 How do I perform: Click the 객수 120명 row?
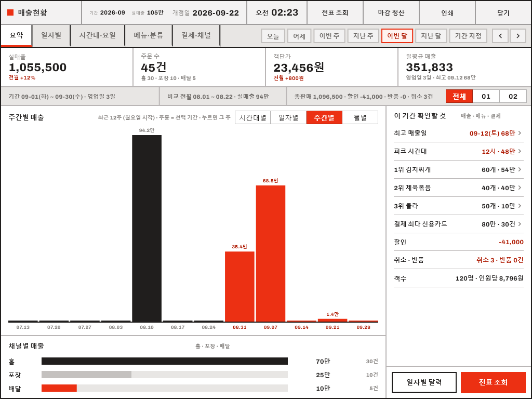coord(458,278)
